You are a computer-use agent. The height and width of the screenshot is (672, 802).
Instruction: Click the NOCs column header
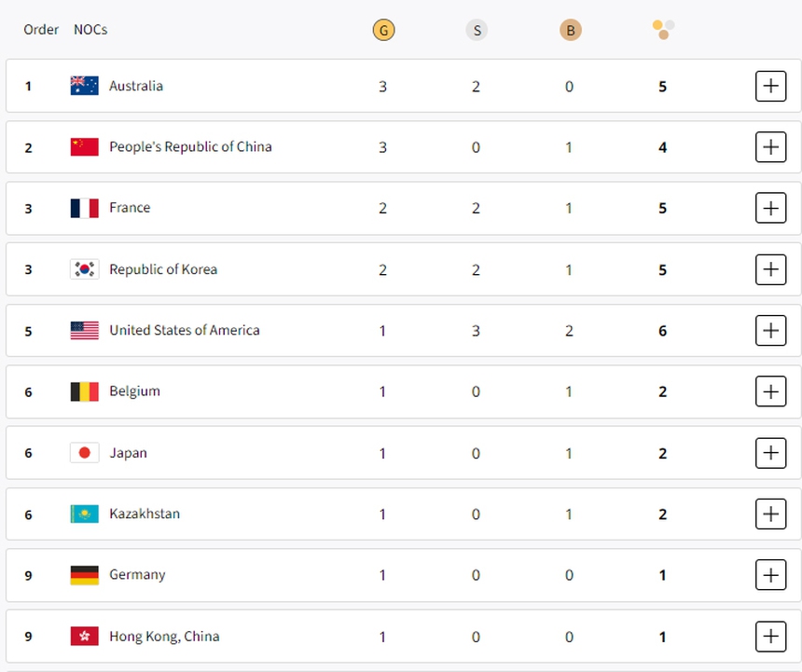[90, 29]
